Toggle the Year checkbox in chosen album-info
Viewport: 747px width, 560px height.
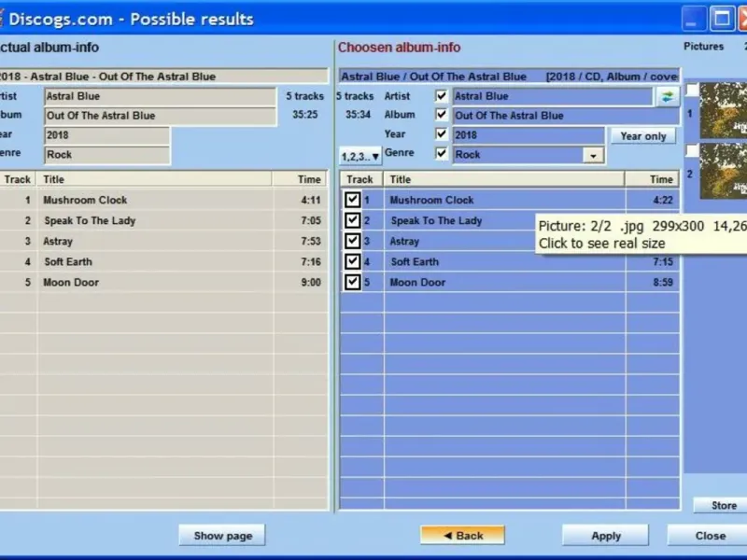[441, 133]
